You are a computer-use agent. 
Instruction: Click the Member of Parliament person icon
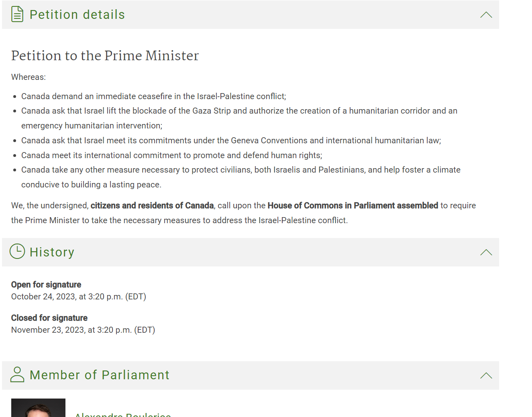tap(17, 374)
